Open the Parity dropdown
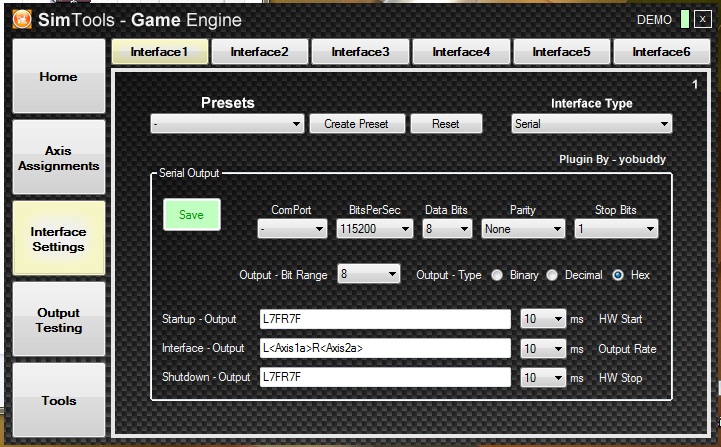The image size is (721, 447). [x=523, y=229]
